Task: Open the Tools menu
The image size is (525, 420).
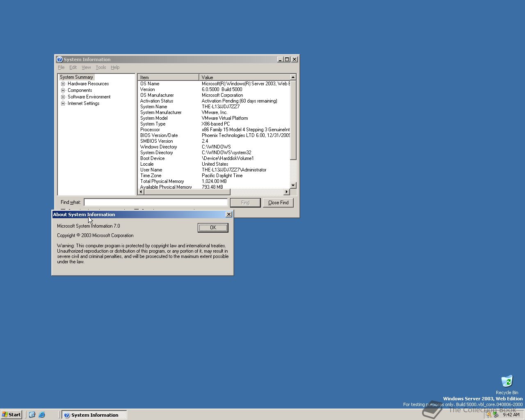Action: pyautogui.click(x=101, y=67)
